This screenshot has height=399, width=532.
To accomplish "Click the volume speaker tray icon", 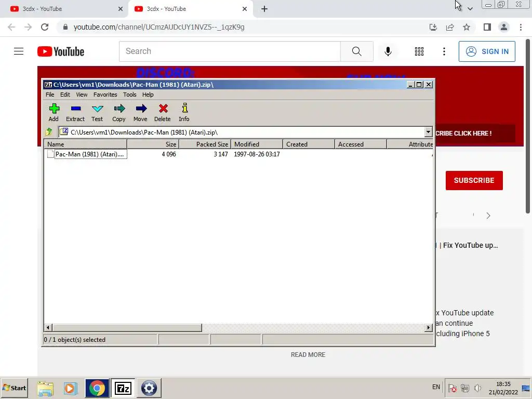I will [x=478, y=388].
